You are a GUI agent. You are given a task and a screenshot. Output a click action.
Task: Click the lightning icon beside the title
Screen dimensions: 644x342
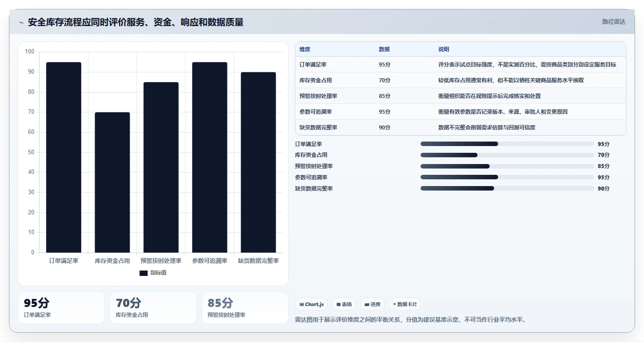click(x=21, y=22)
